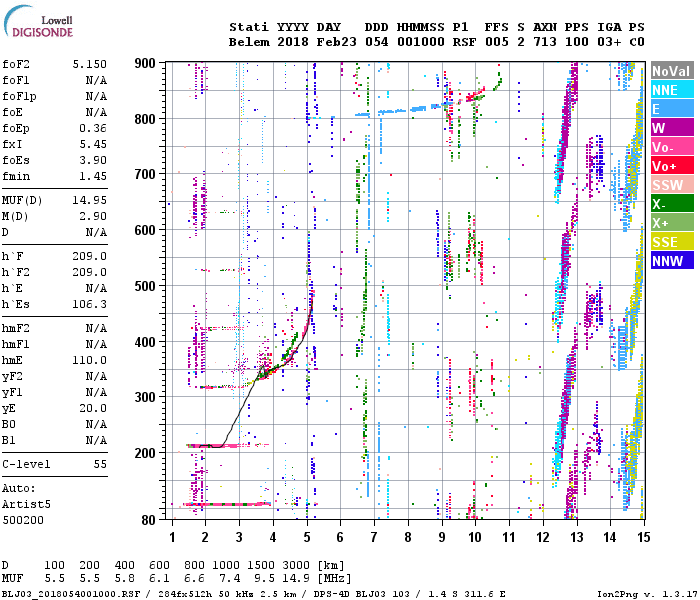Click the h`F value 209.0
The height and width of the screenshot is (600, 700).
pos(90,256)
